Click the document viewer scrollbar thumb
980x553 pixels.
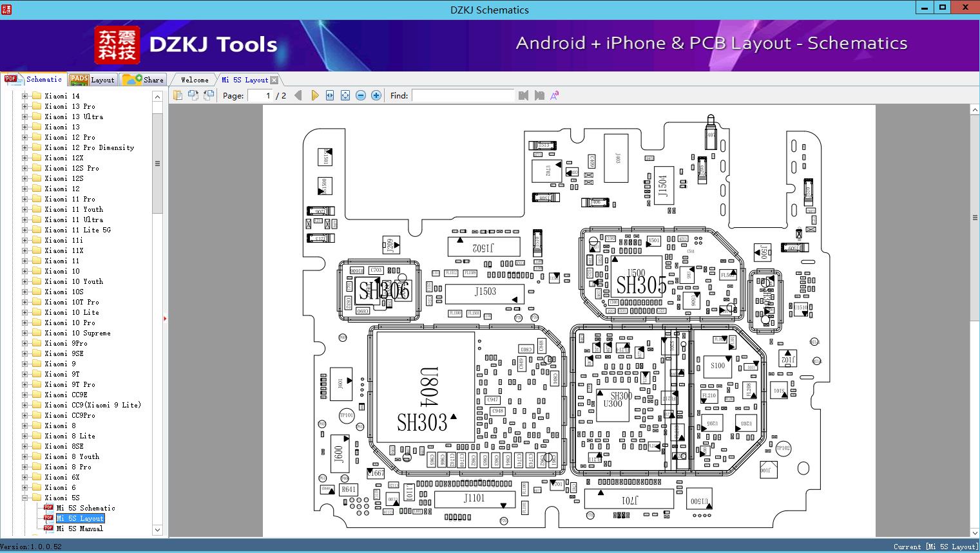pos(975,218)
